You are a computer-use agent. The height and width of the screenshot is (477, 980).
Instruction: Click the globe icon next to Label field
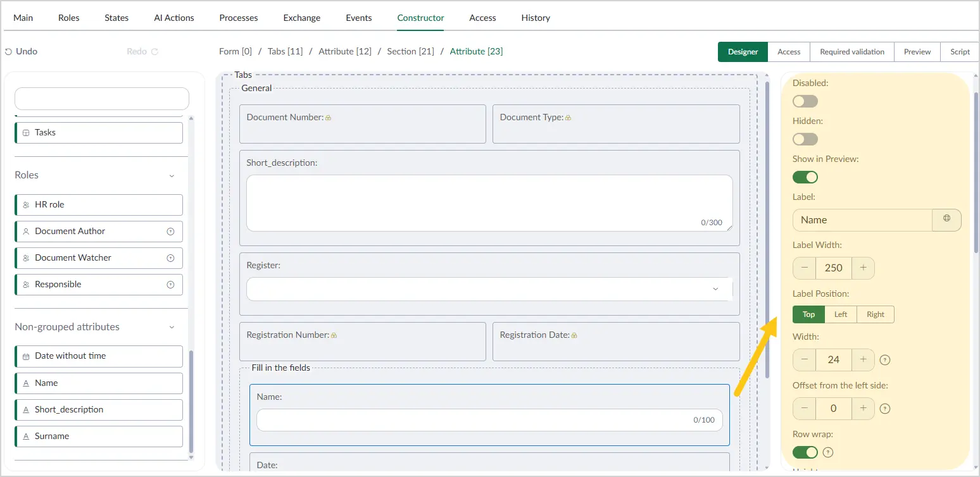pos(946,220)
